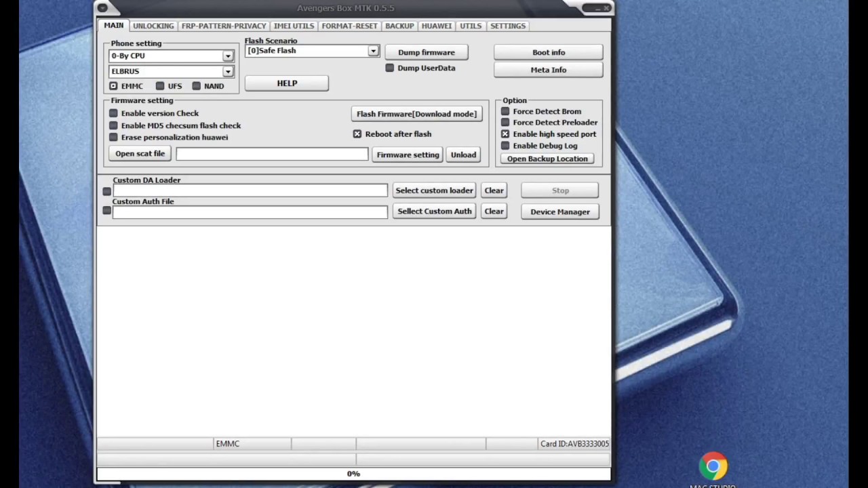Open the HELP button

click(287, 83)
